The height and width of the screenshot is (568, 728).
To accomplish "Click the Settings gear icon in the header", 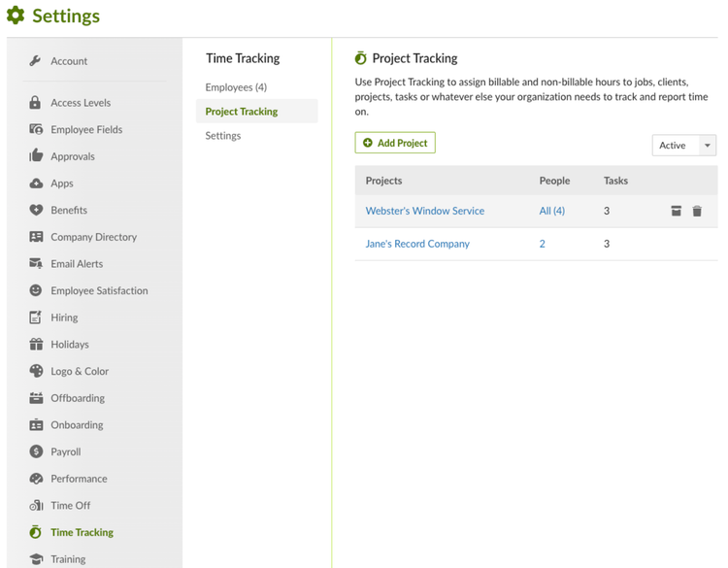I will (x=16, y=16).
